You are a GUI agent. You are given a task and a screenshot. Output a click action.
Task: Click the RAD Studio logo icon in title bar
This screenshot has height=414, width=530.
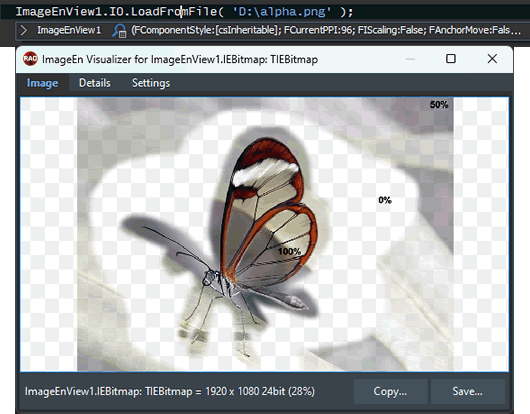[30, 59]
